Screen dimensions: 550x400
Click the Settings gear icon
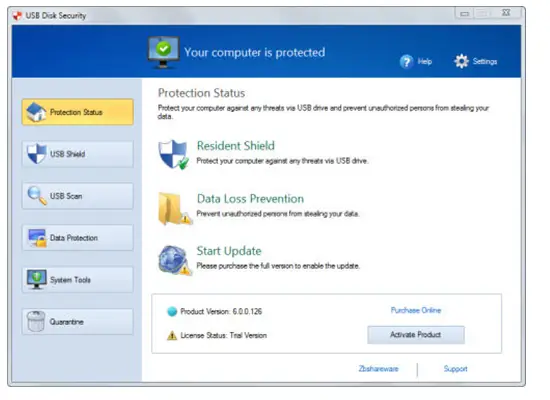click(x=461, y=61)
